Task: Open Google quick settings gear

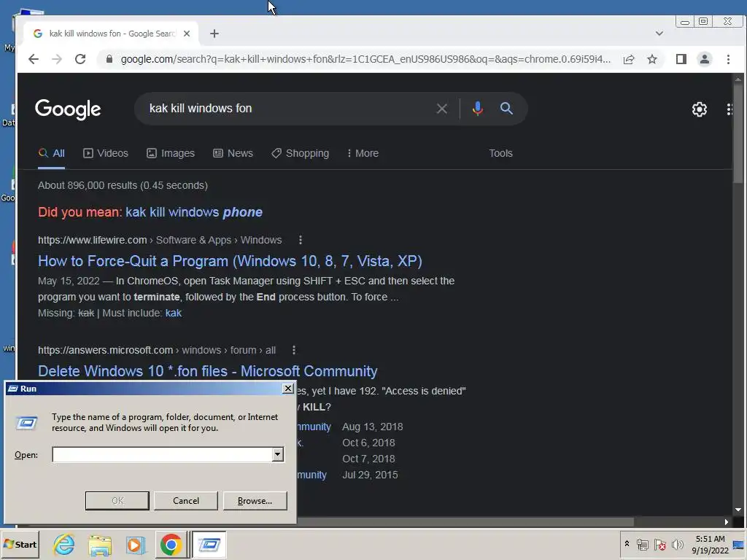Action: 700,109
